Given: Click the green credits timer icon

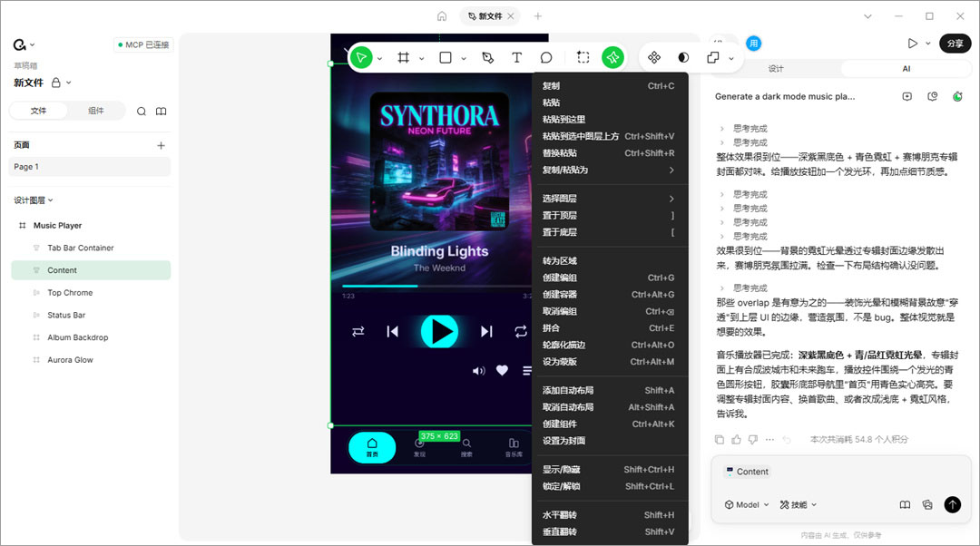Looking at the screenshot, I should tap(957, 96).
